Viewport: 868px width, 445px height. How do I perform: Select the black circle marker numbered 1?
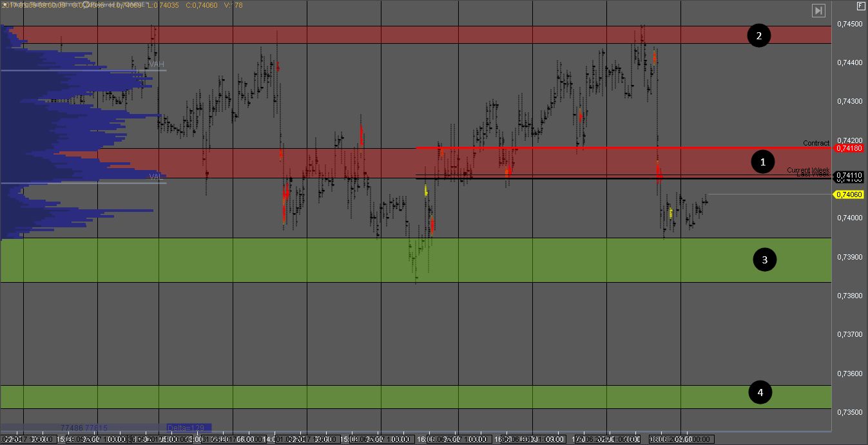[763, 162]
